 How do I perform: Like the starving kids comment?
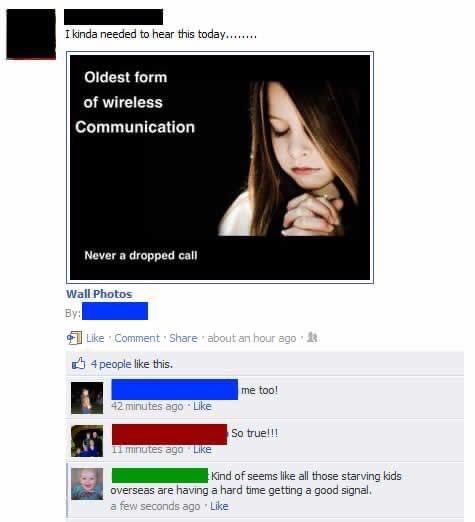click(x=219, y=506)
